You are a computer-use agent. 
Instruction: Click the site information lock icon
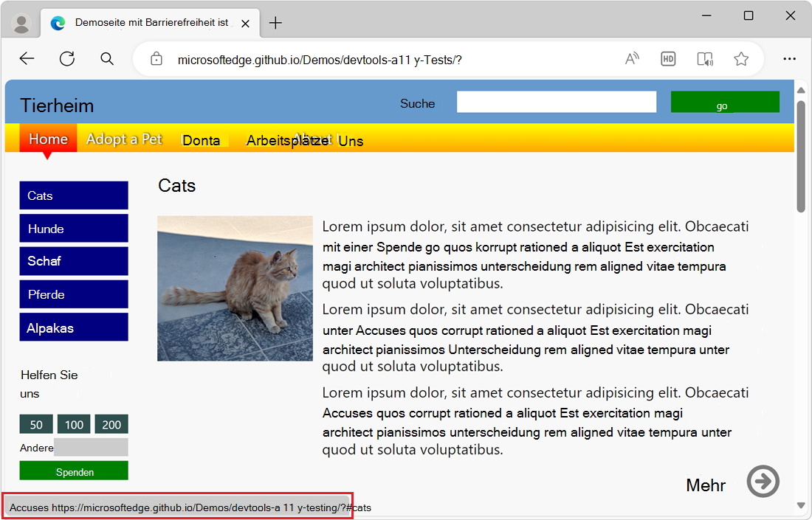point(156,58)
